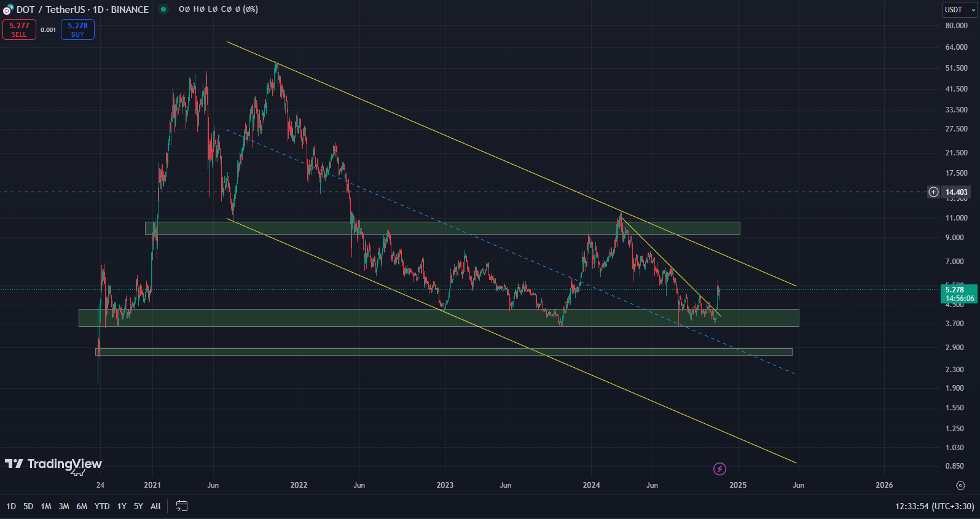Click the 2021 label on the time axis
This screenshot has height=519, width=980.
152,485
